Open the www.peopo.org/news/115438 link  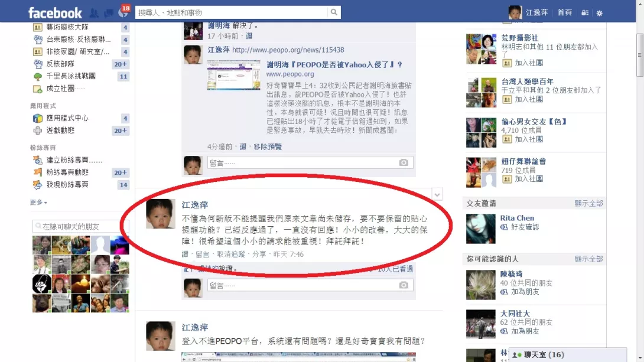(x=288, y=50)
